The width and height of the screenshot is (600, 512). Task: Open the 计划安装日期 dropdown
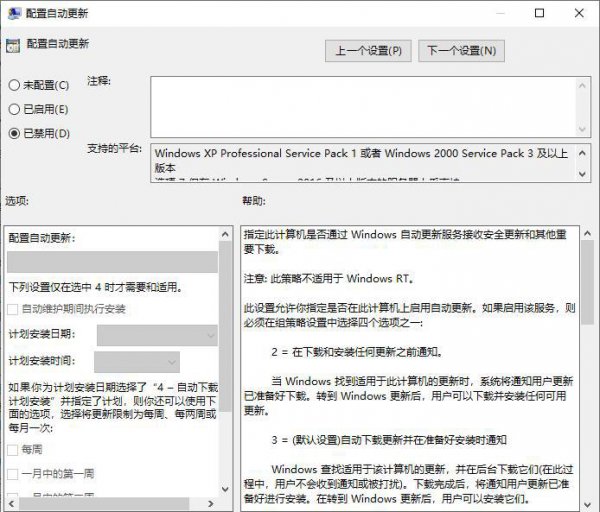pos(157,335)
